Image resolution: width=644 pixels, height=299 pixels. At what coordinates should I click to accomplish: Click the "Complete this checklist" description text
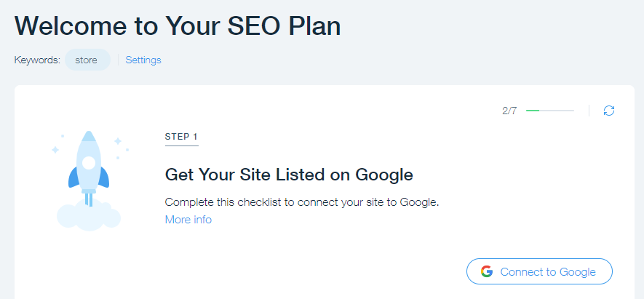tap(302, 202)
